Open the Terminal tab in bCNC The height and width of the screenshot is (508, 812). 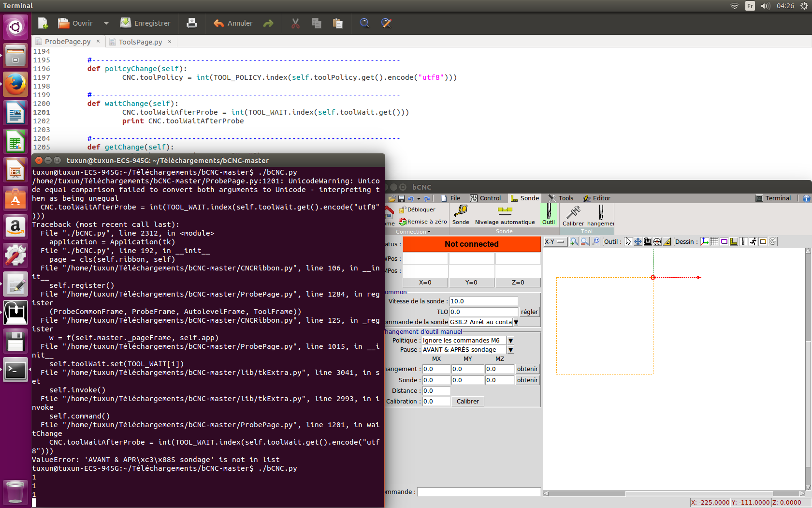[x=773, y=198]
